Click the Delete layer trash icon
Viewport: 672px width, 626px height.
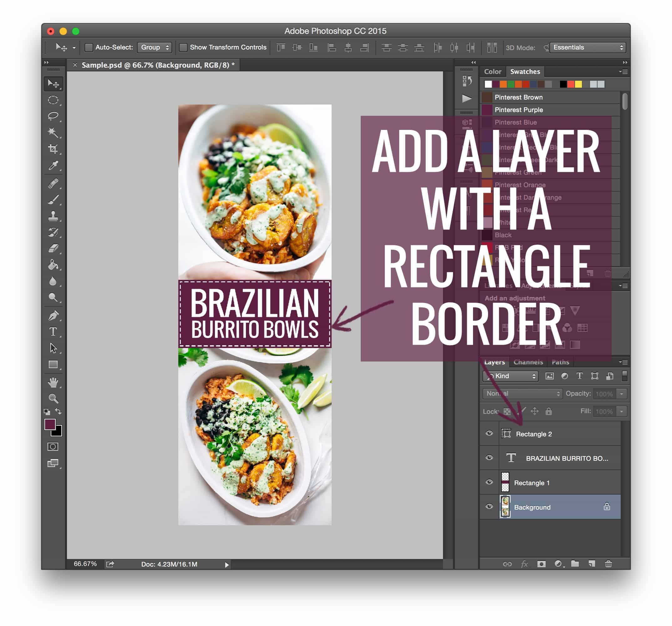608,564
